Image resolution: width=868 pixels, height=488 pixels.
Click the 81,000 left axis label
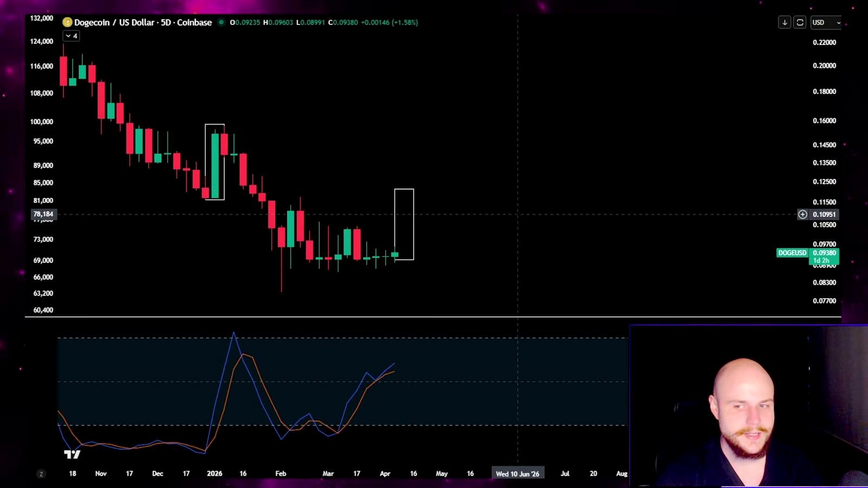(x=43, y=201)
